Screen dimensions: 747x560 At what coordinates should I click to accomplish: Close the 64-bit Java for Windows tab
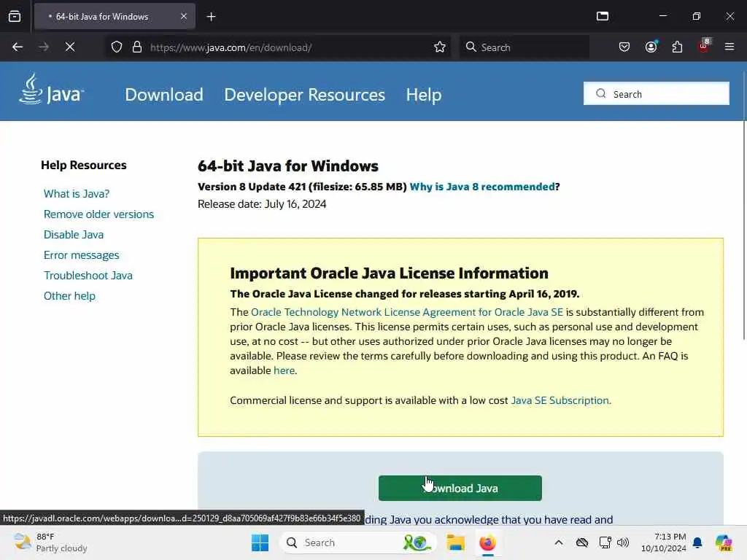click(x=184, y=16)
